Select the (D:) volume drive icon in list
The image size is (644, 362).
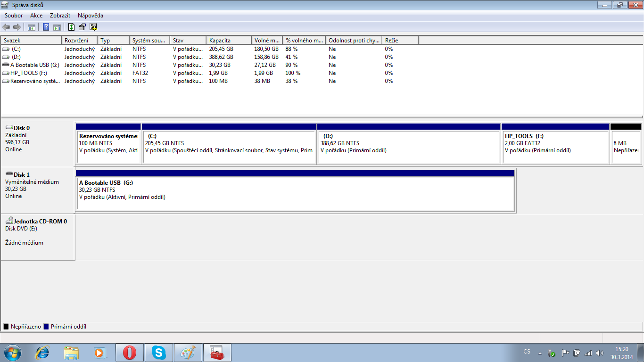[6, 57]
